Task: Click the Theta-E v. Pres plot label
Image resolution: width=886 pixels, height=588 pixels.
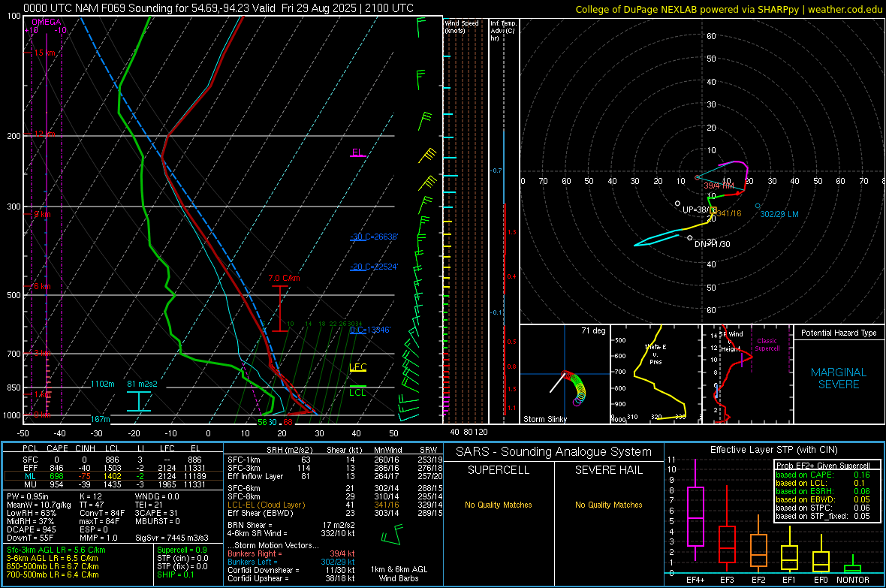Action: [x=655, y=354]
